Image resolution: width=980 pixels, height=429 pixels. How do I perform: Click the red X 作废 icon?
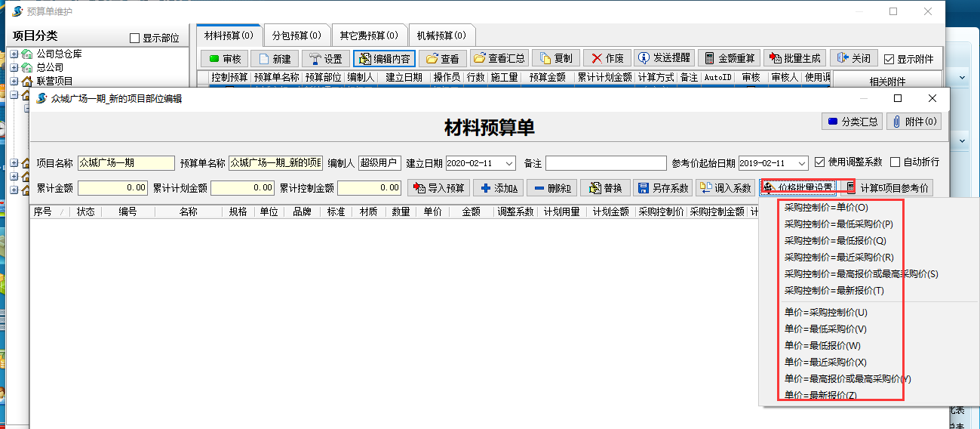pos(596,59)
